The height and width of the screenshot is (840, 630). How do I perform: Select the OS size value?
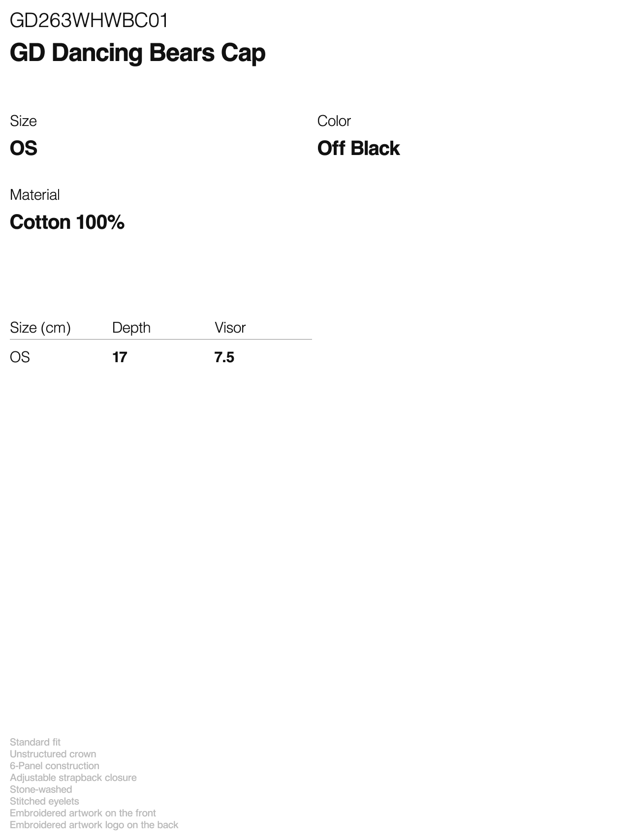[x=24, y=148]
